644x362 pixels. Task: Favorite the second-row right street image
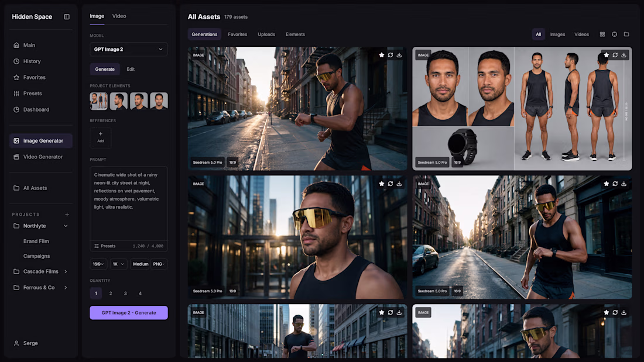tap(606, 184)
